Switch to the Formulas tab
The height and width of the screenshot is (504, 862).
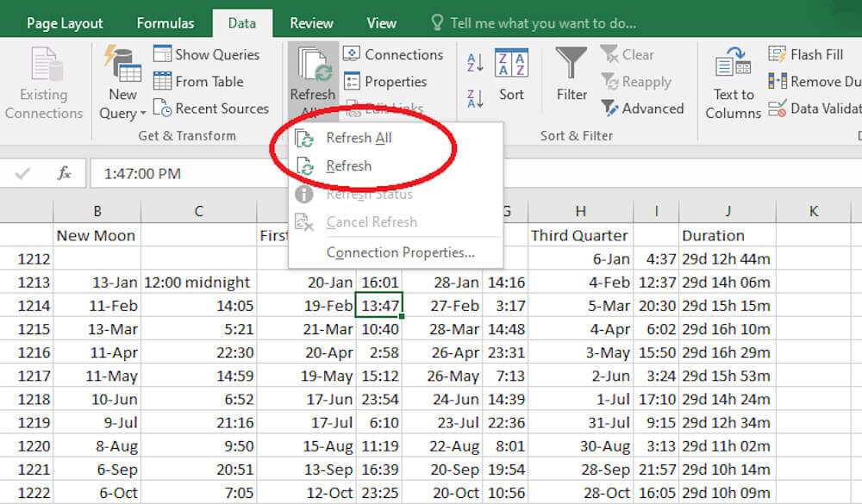pos(166,23)
